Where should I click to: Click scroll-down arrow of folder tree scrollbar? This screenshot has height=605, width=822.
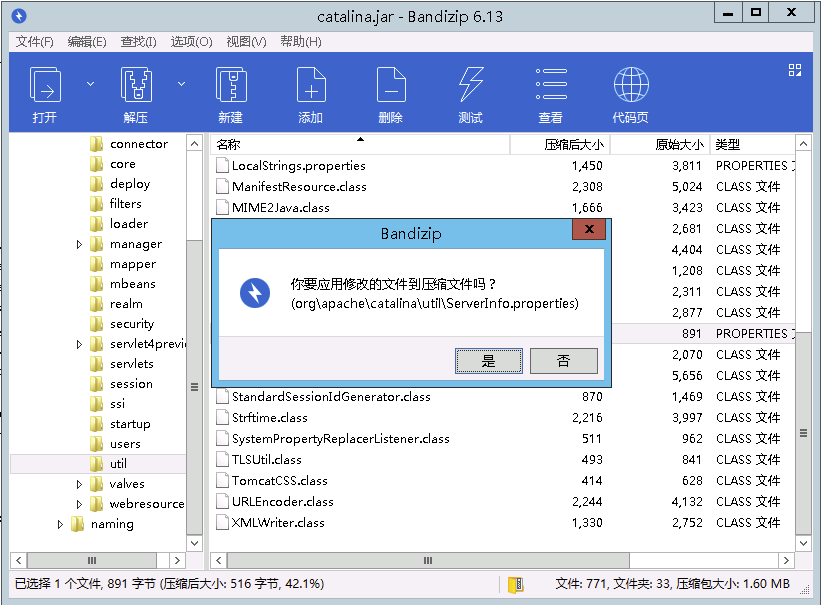(x=194, y=543)
